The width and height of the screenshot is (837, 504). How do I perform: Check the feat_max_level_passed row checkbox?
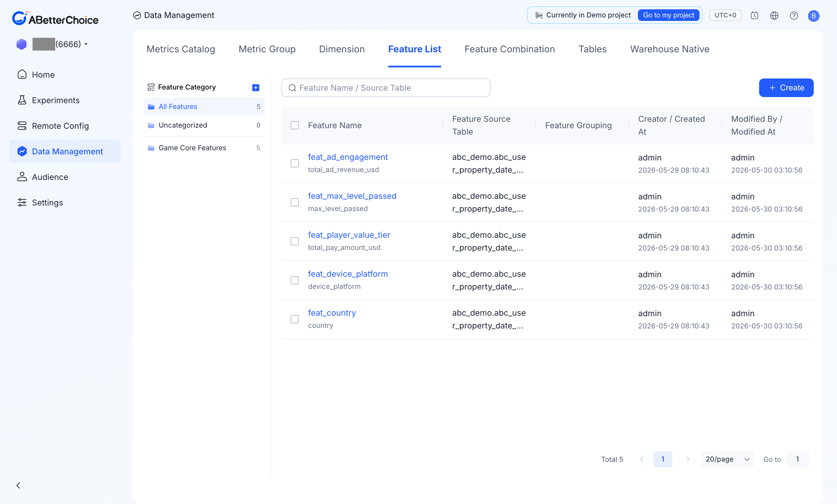tap(295, 202)
